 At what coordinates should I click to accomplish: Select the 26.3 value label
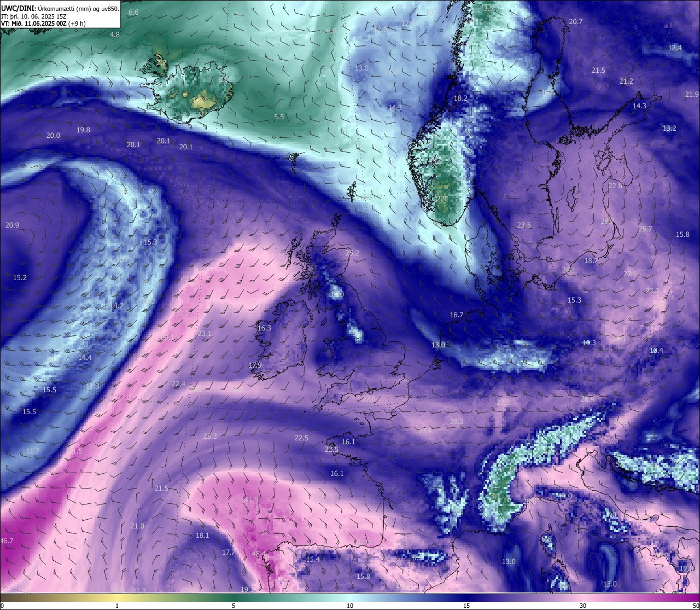click(457, 421)
